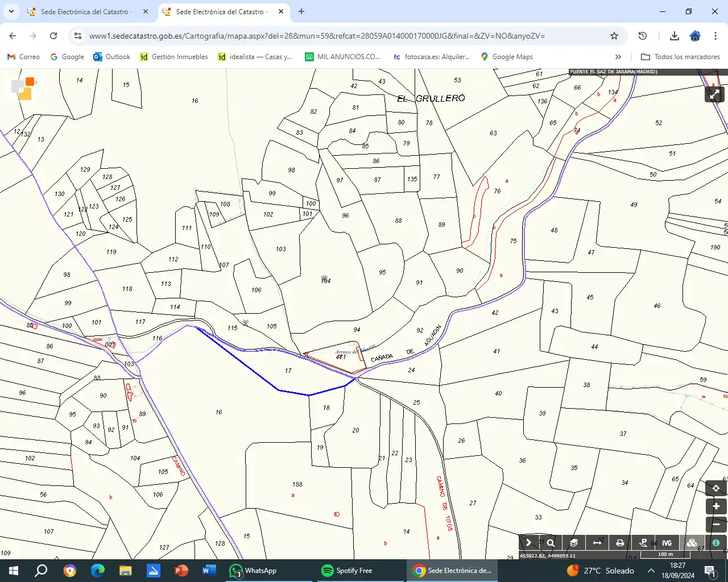Click the CAMINO DE TITOS road label
This screenshot has width=728, height=582.
coord(445,503)
